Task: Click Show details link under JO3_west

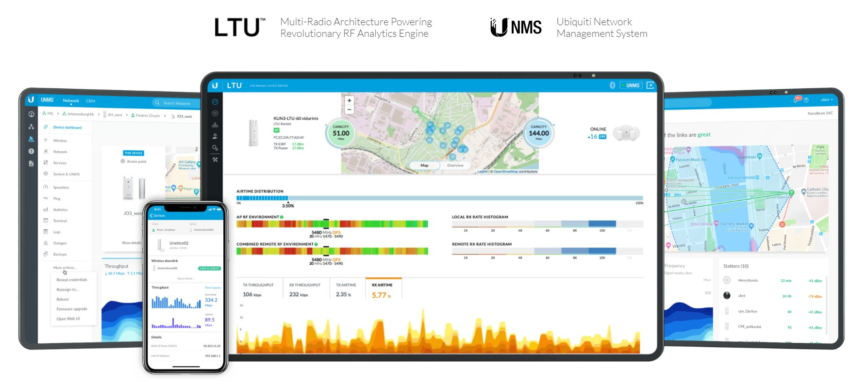Action: click(131, 242)
